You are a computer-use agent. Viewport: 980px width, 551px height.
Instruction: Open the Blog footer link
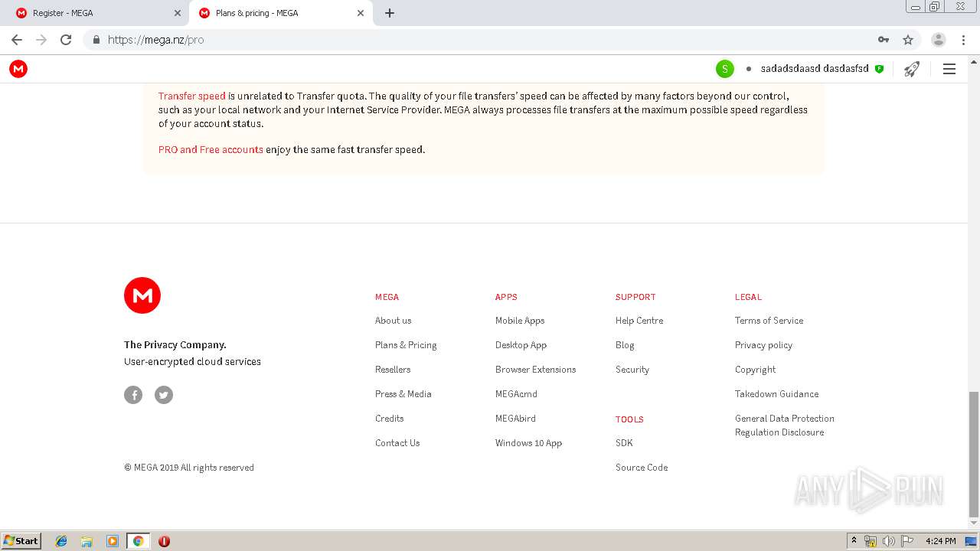click(625, 345)
